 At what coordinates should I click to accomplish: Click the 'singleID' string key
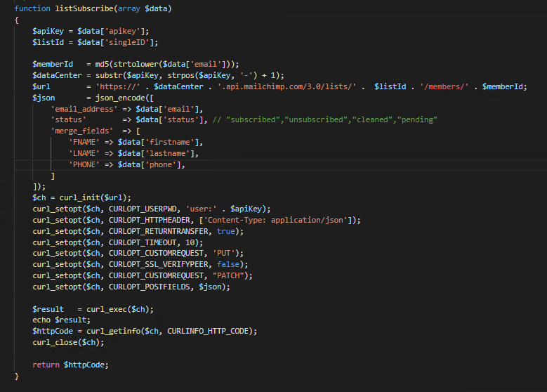[127, 43]
